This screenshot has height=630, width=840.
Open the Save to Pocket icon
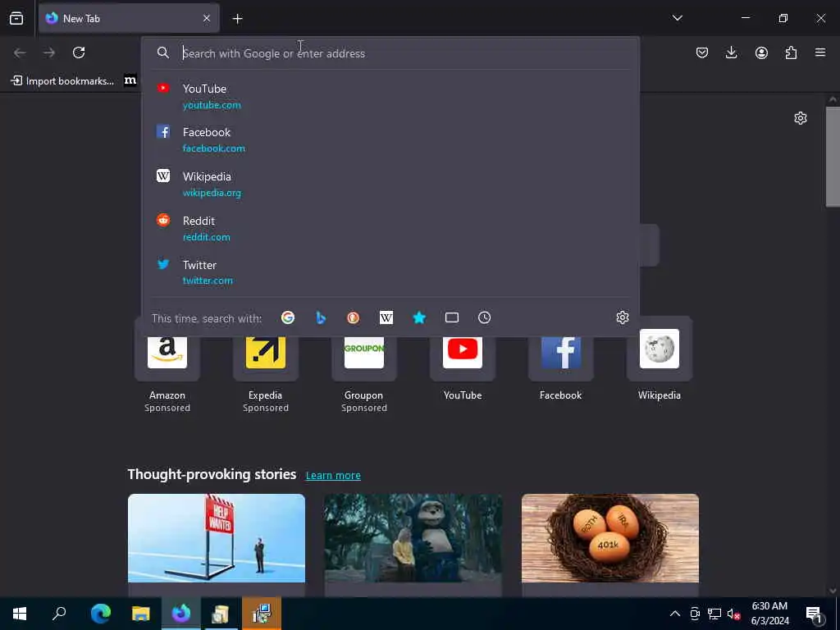pos(702,52)
